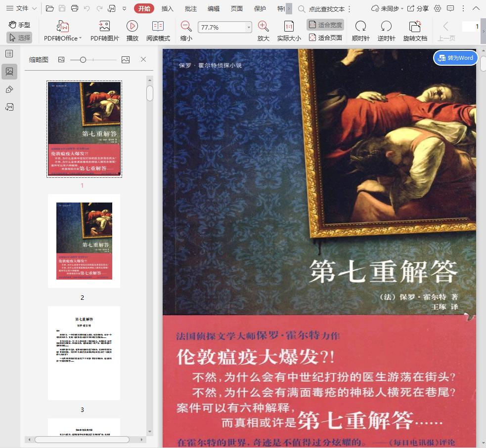The width and height of the screenshot is (486, 448).
Task: Go to 上一页 previous page
Action: (x=446, y=31)
